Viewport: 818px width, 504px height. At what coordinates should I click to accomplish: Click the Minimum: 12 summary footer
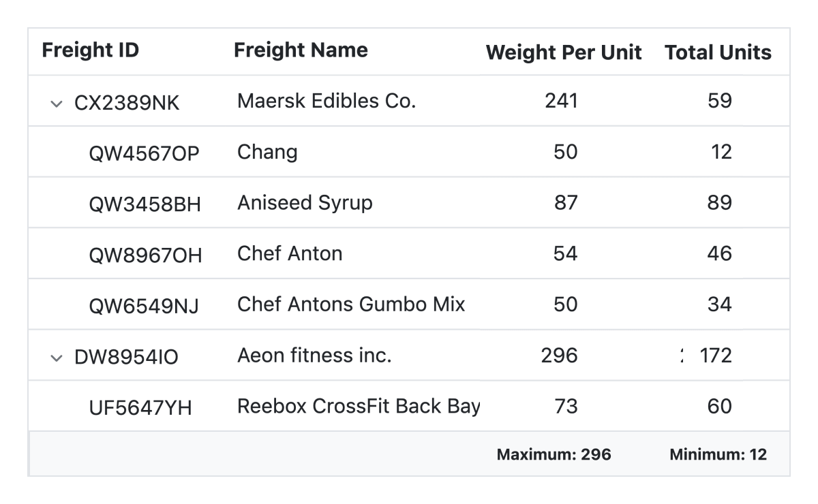tap(718, 454)
